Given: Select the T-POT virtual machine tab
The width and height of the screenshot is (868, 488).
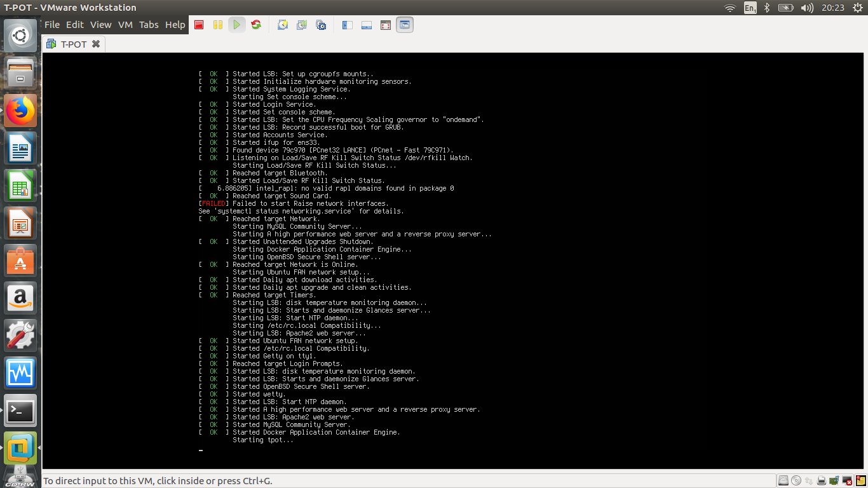Looking at the screenshot, I should [x=74, y=44].
